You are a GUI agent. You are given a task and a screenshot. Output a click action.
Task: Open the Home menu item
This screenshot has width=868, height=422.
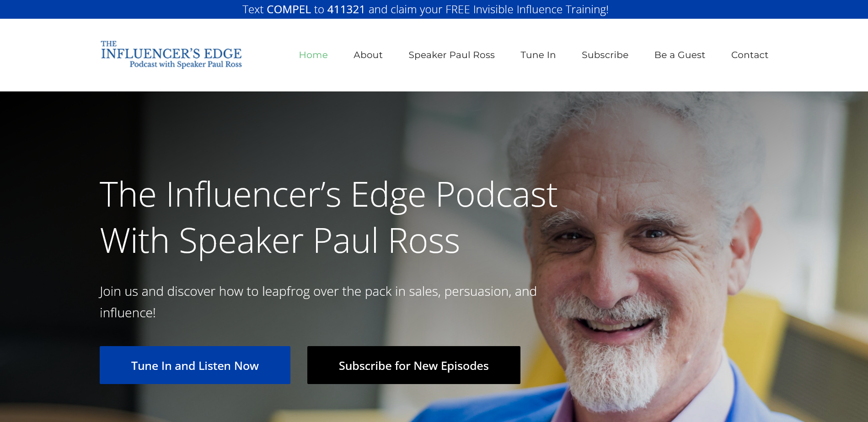(313, 55)
